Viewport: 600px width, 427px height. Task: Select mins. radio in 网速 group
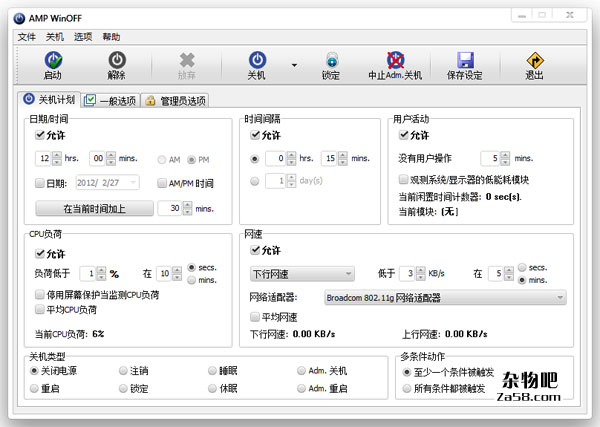(522, 280)
